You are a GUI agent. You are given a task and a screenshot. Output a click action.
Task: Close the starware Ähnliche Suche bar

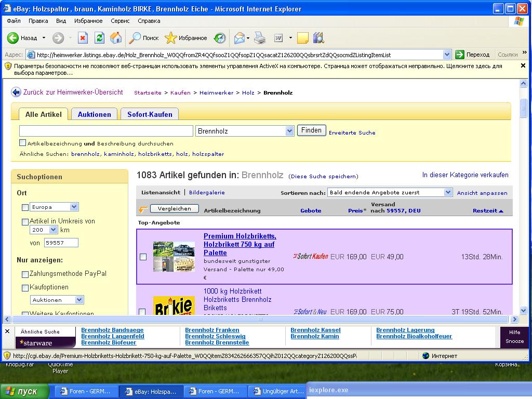(7, 331)
